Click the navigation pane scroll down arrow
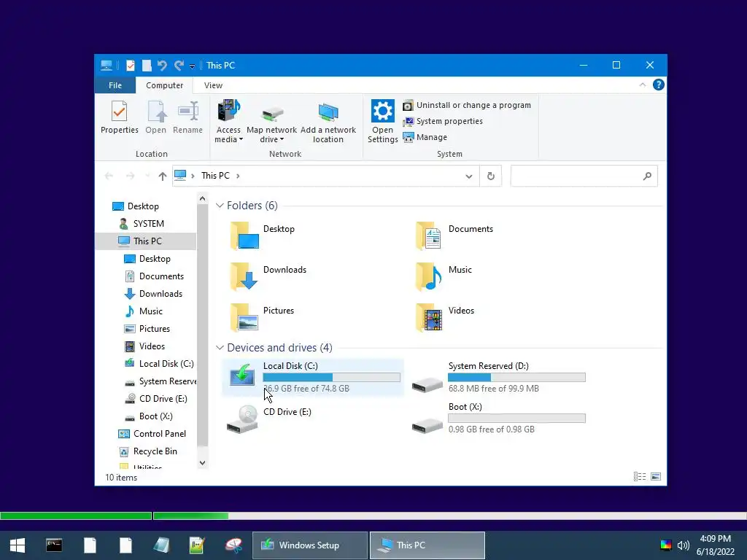This screenshot has width=747, height=560. click(203, 463)
